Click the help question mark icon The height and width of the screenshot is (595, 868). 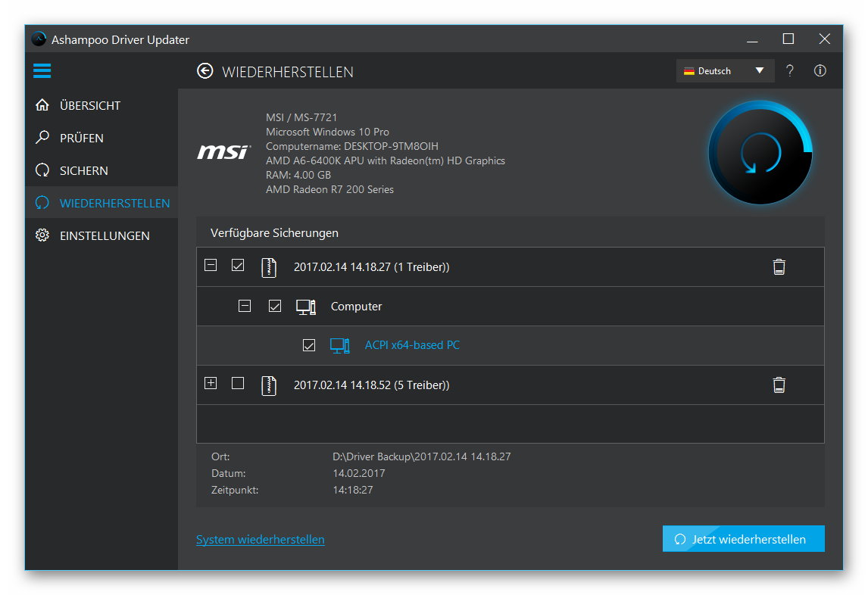tap(789, 70)
